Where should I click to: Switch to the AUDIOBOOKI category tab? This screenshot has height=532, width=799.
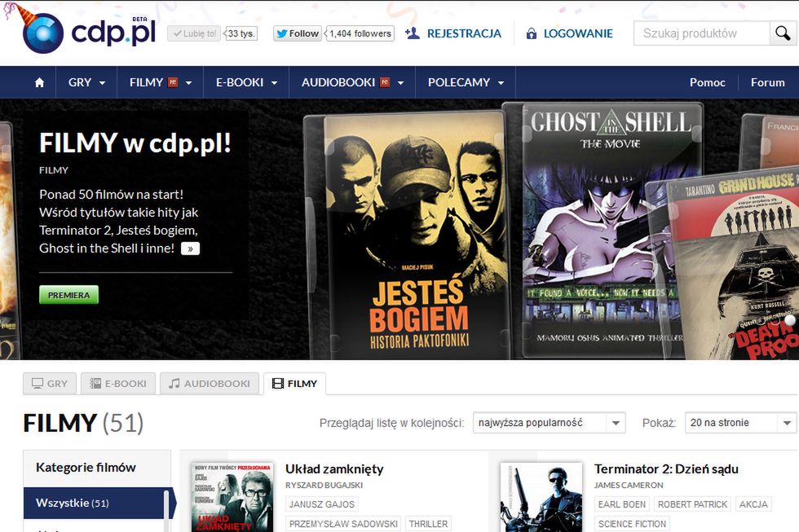pos(210,384)
